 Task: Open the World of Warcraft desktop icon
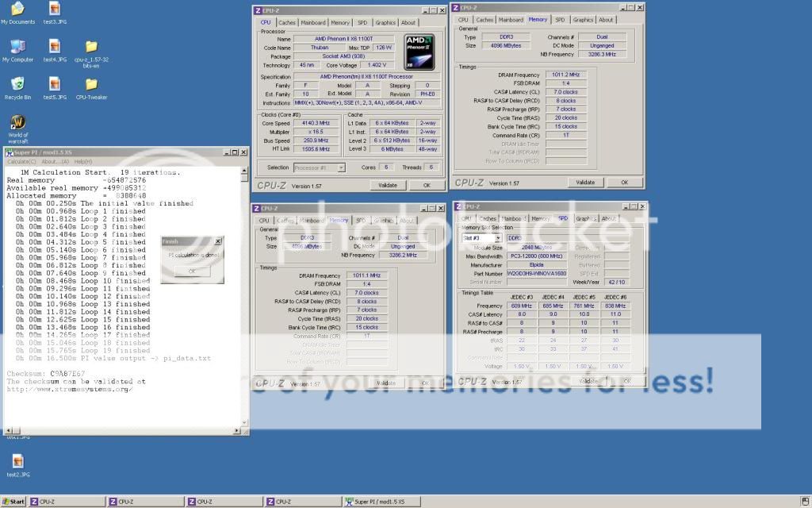[x=17, y=124]
